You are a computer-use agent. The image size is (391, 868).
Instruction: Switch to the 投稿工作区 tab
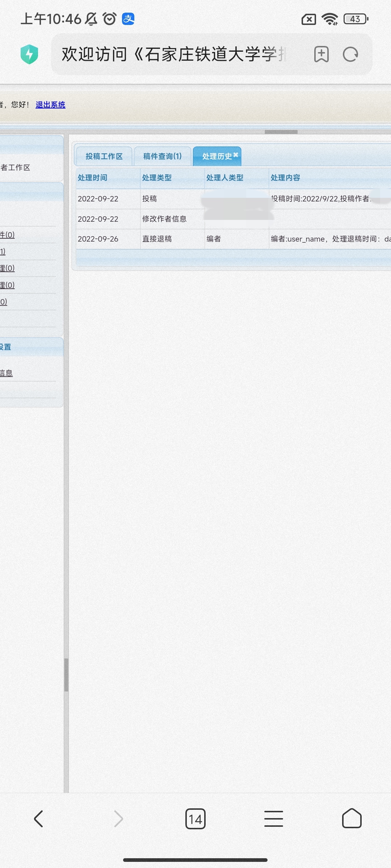pos(104,156)
